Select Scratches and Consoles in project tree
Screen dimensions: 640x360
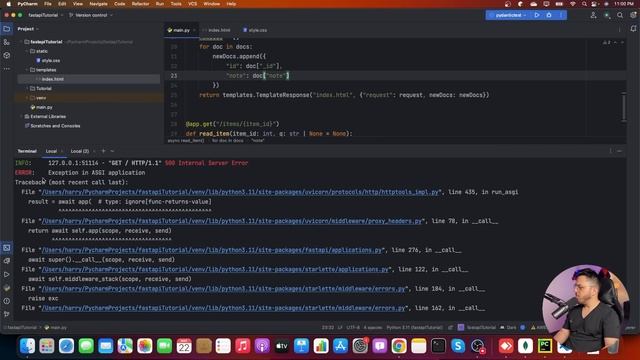pos(52,126)
